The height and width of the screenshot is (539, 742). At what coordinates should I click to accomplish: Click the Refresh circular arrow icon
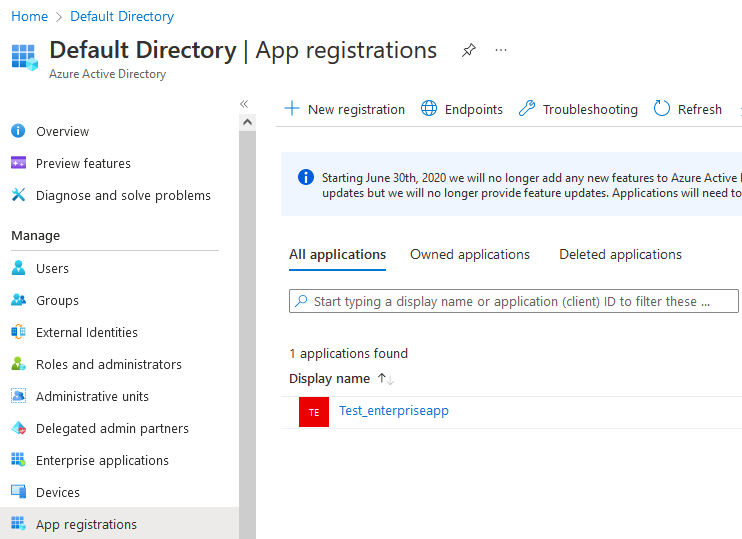click(x=662, y=108)
